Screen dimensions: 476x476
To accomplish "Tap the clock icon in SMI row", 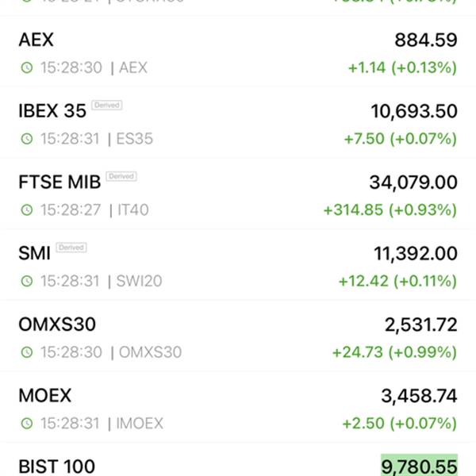I will coord(27,281).
